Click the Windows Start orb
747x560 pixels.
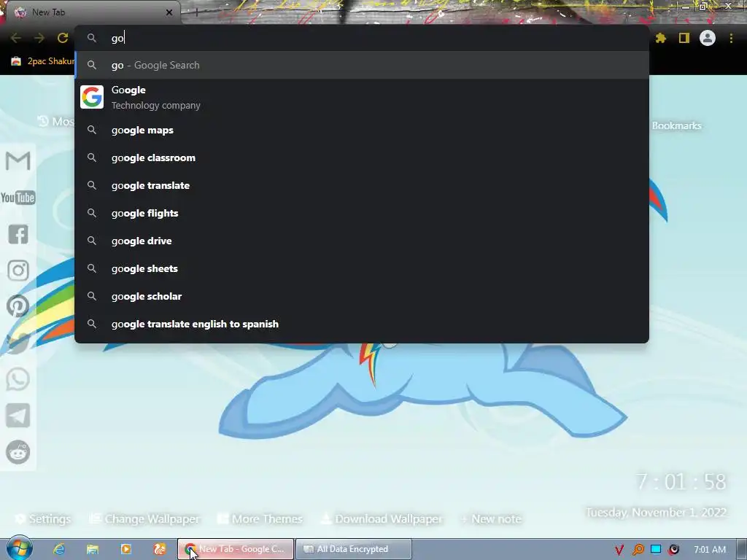[19, 548]
